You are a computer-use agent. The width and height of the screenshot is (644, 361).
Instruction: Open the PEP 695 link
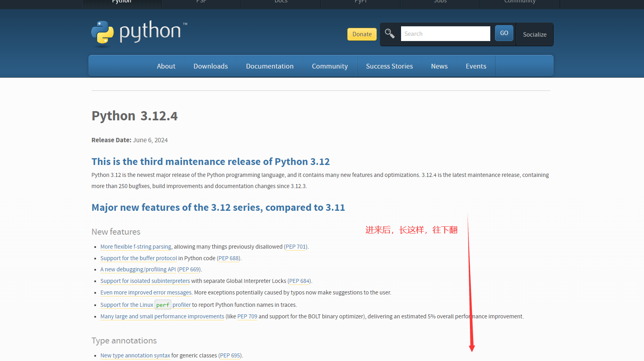tap(230, 355)
